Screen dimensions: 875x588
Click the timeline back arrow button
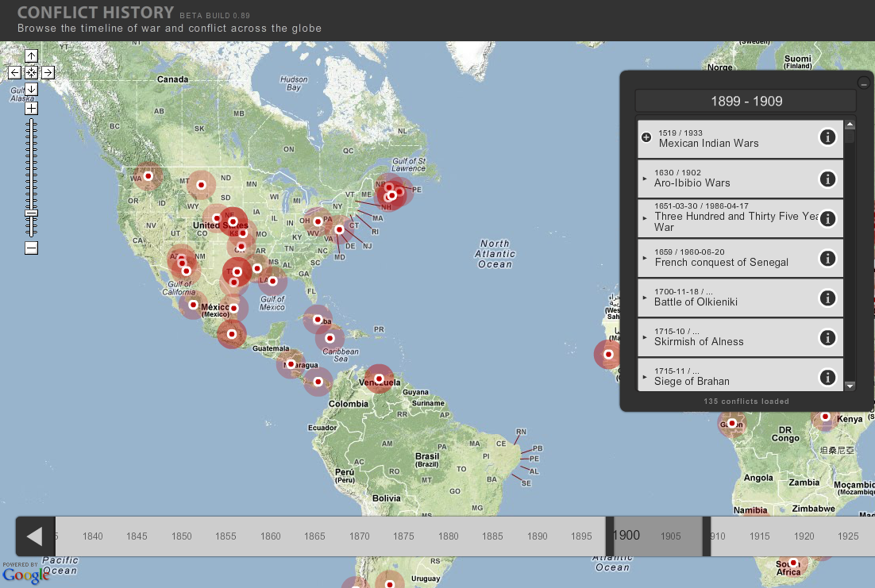pos(35,536)
